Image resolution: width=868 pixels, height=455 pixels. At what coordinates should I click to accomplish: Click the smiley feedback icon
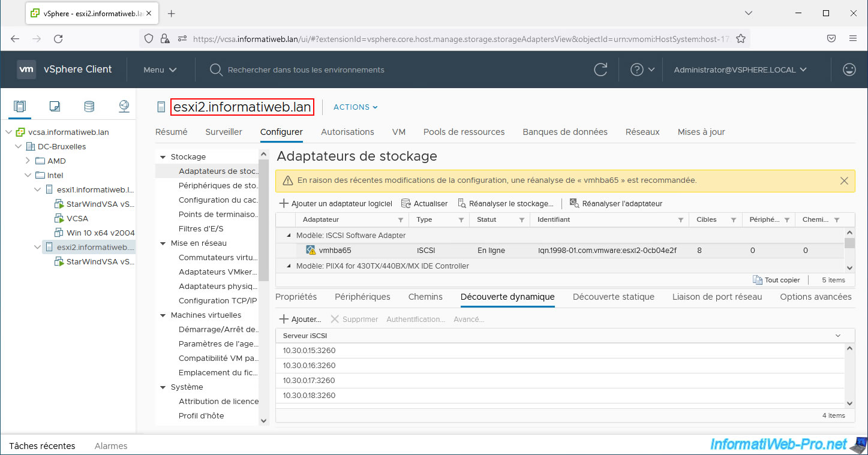point(849,70)
